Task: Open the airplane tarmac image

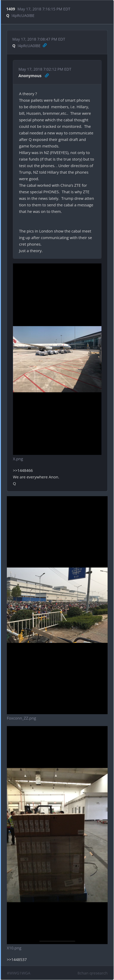Action: (57, 359)
